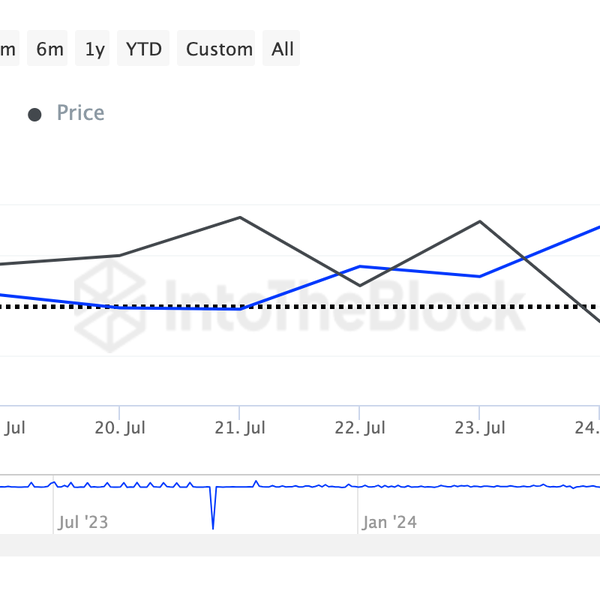The height and width of the screenshot is (600, 600).
Task: Show the All time range
Action: (283, 48)
